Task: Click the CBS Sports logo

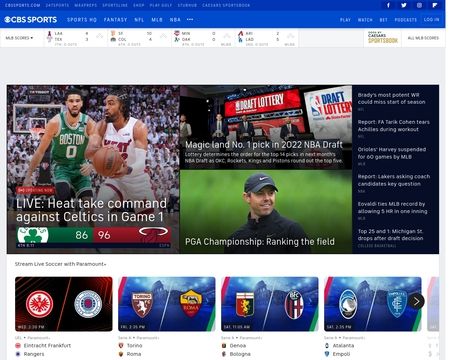Action: tap(30, 20)
